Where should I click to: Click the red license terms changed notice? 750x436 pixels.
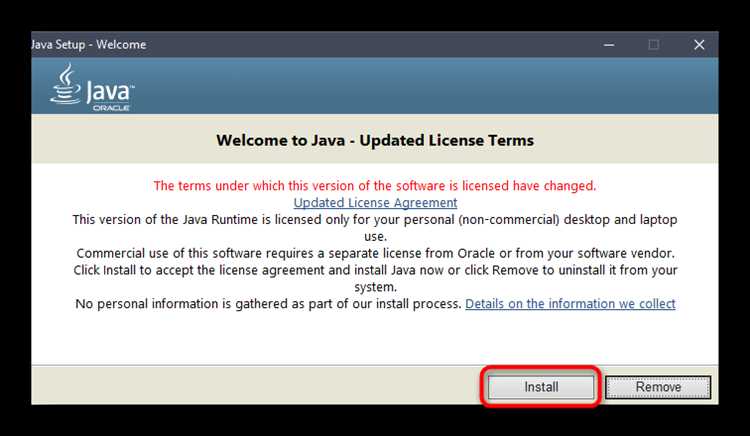pyautogui.click(x=375, y=185)
